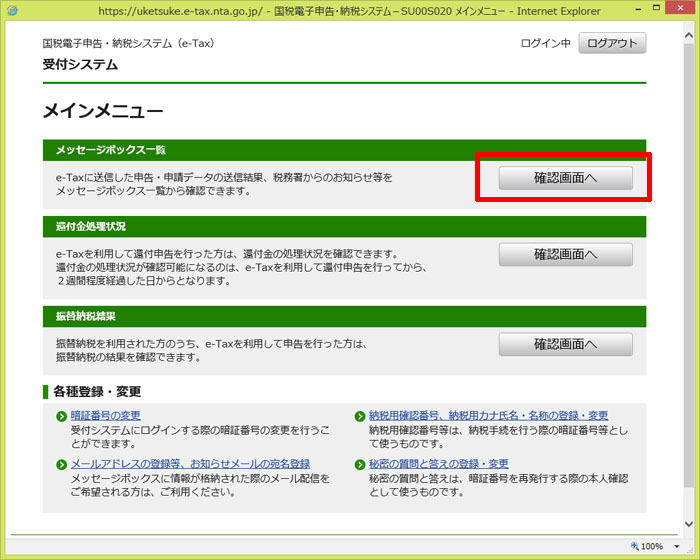
Task: Open 振替納税結果 確認画面へ button
Action: tap(566, 344)
